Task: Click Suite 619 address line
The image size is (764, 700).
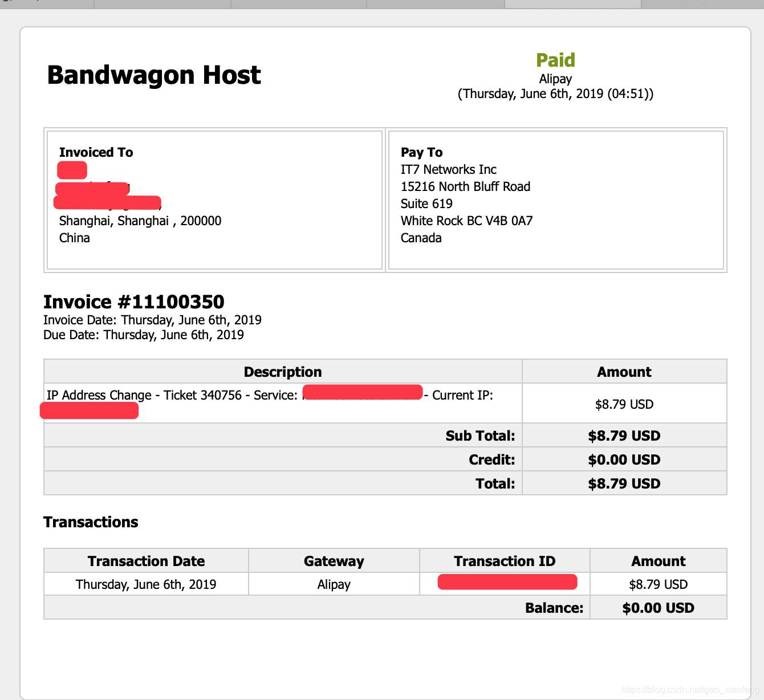Action: point(426,204)
